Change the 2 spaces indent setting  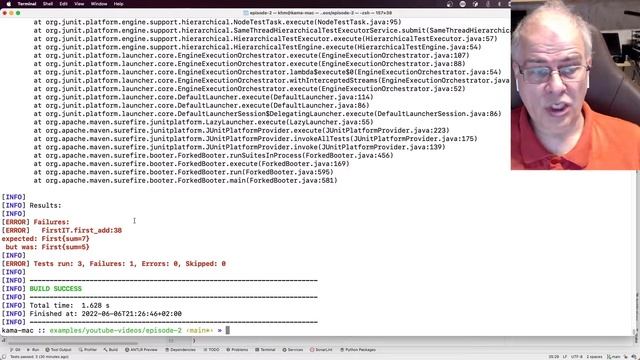(x=594, y=357)
